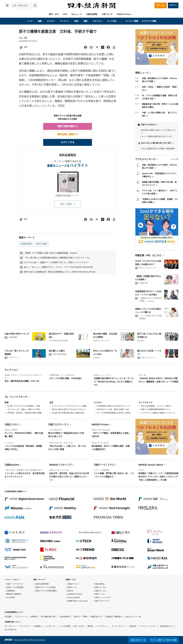Click the orange お申し込み button
183x644 pixels.
[x=161, y=5]
